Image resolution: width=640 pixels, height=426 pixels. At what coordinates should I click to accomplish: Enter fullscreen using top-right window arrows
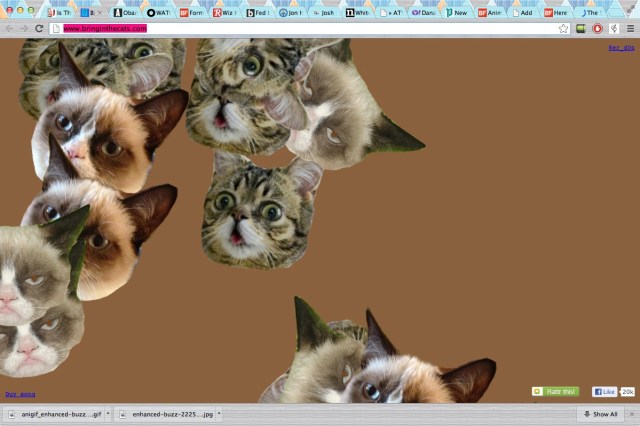(x=631, y=11)
